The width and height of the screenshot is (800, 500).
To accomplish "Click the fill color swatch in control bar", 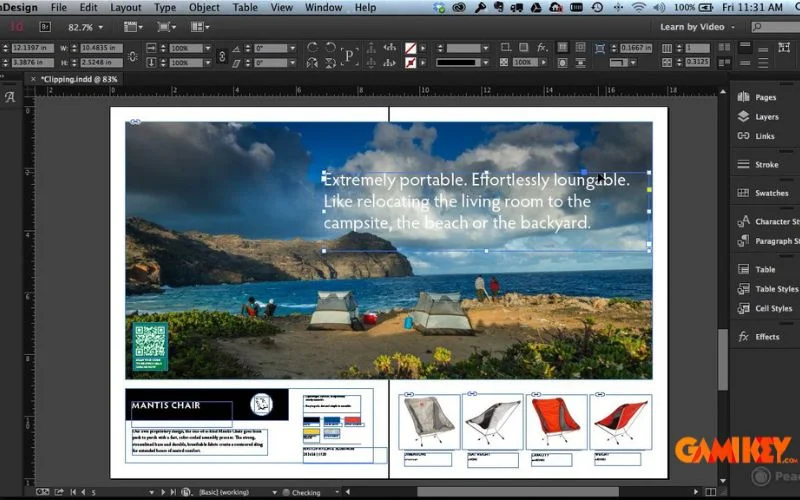I will tap(410, 48).
